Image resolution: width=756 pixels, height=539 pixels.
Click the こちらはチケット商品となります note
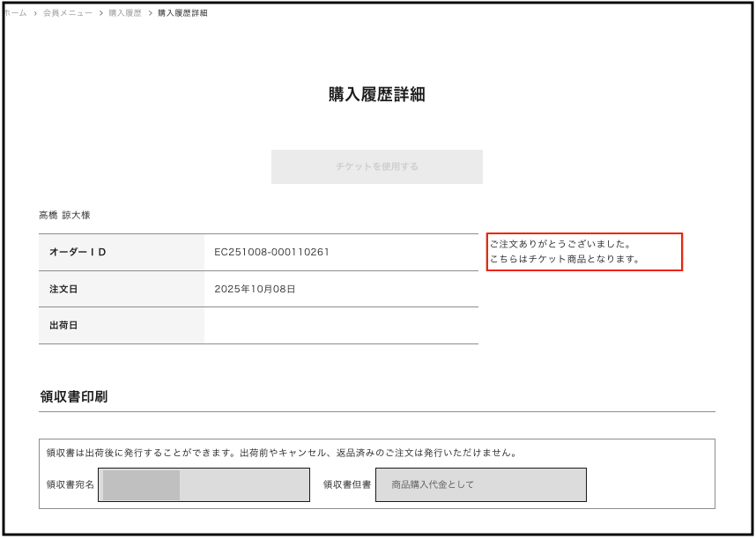tap(564, 260)
